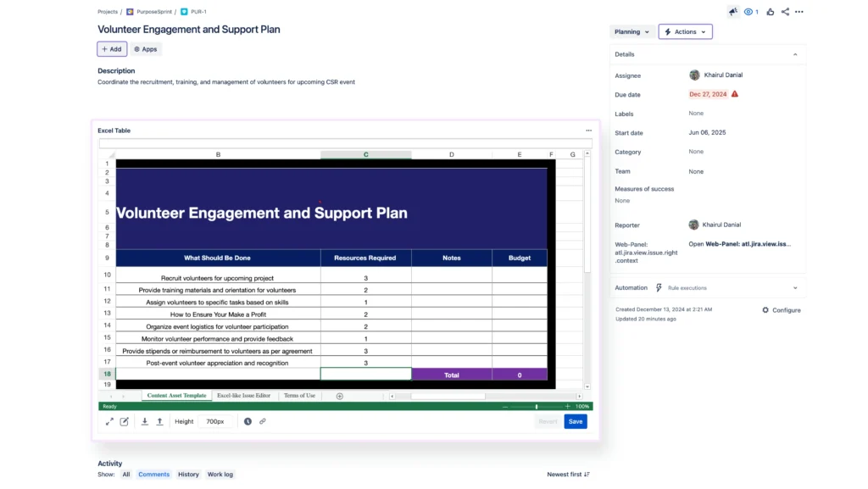Viewport: 868px width, 489px height.
Task: Adjust the spreadsheet zoom slider
Action: pos(537,407)
